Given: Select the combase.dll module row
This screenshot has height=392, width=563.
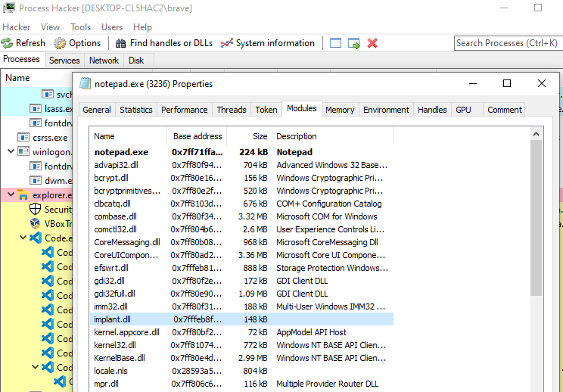Looking at the screenshot, I should 241,216.
